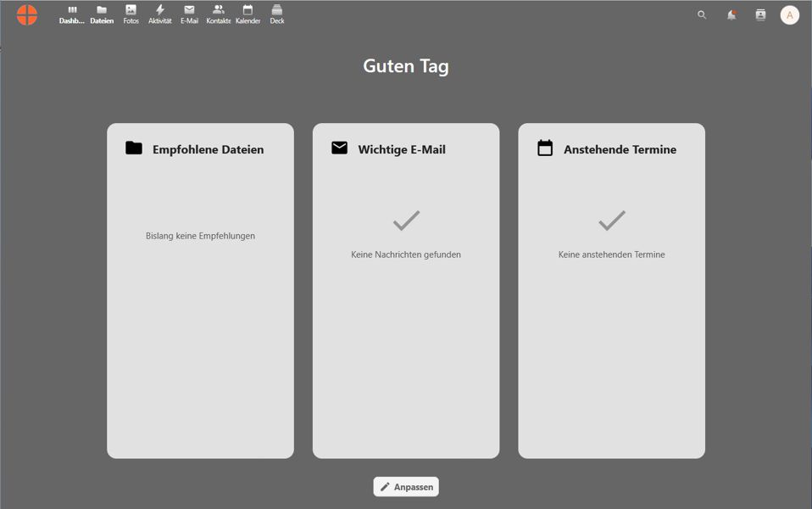Open the notifications bell
The height and width of the screenshot is (509, 812).
pos(731,15)
